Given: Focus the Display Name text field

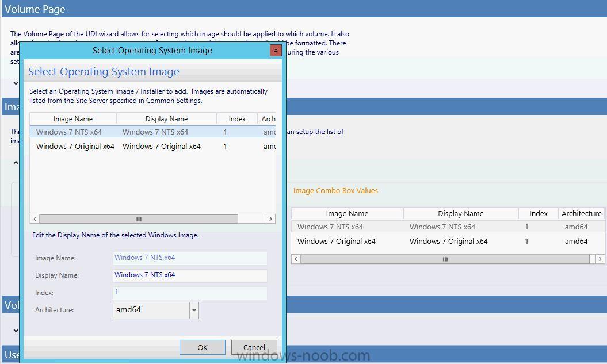Looking at the screenshot, I should pyautogui.click(x=190, y=275).
